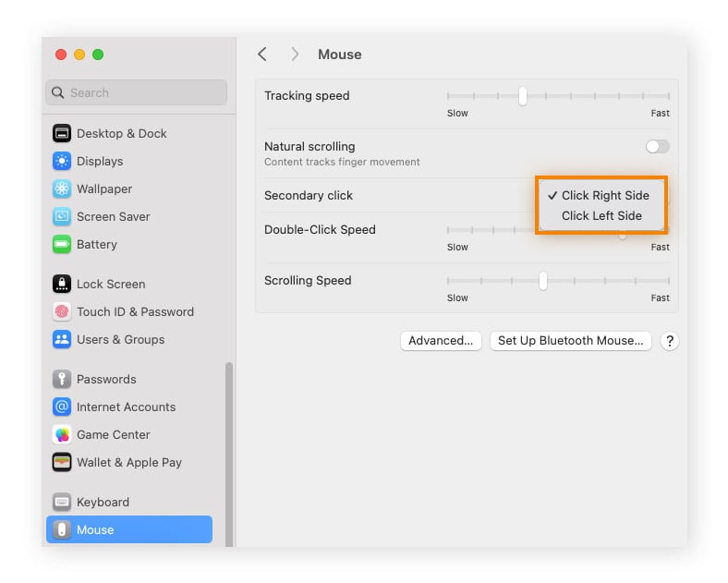Adjust the Scrolling Speed slider
Image resolution: width=728 pixels, height=583 pixels.
click(x=543, y=281)
